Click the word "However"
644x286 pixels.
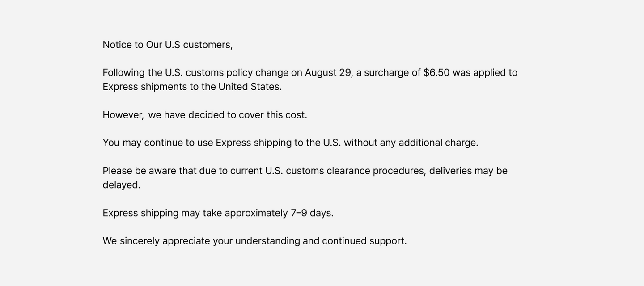[123, 115]
